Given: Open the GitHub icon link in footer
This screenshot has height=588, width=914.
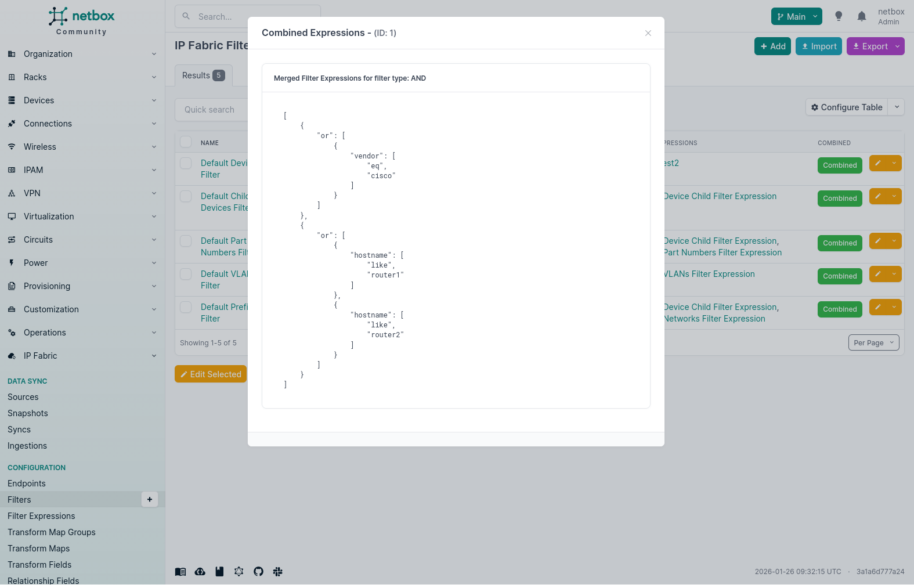Looking at the screenshot, I should click(x=258, y=572).
